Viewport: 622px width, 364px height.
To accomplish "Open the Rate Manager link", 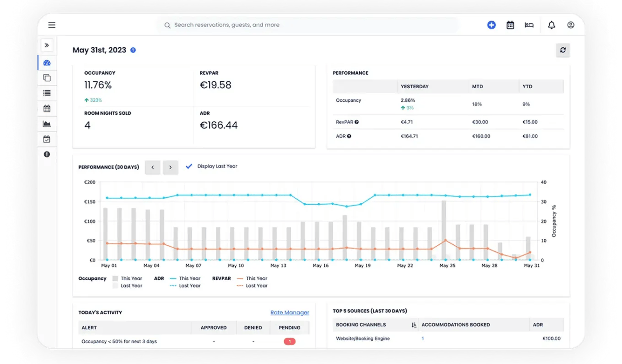I will point(290,312).
